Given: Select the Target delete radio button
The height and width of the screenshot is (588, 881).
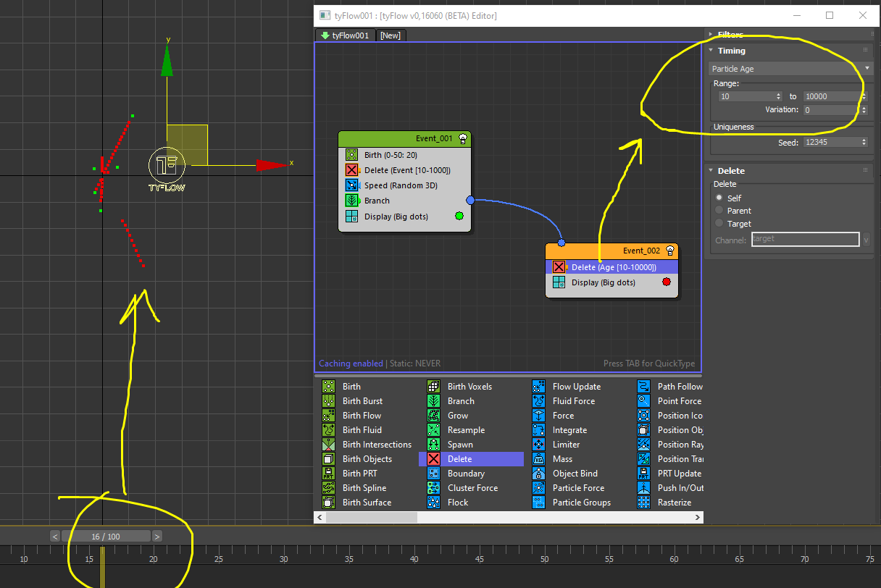Looking at the screenshot, I should pos(719,224).
